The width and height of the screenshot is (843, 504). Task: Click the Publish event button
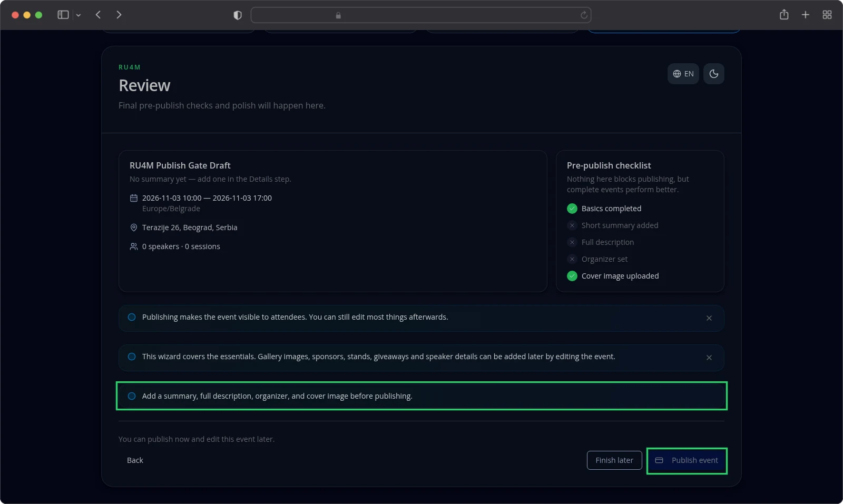[x=687, y=460]
